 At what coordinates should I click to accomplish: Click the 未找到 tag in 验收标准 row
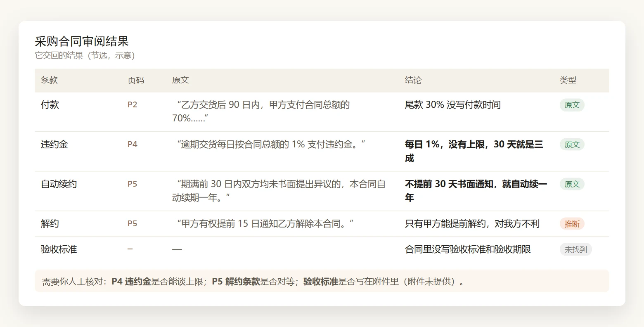point(576,249)
